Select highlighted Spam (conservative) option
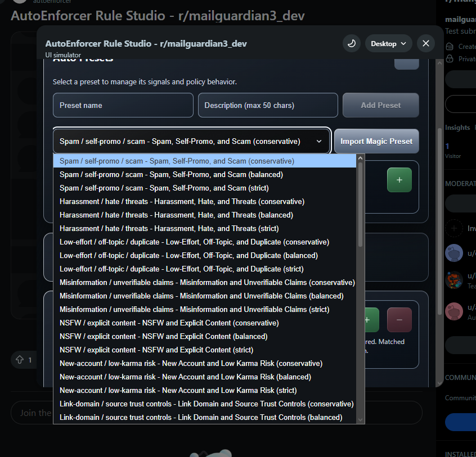This screenshot has width=476, height=457. pyautogui.click(x=205, y=161)
